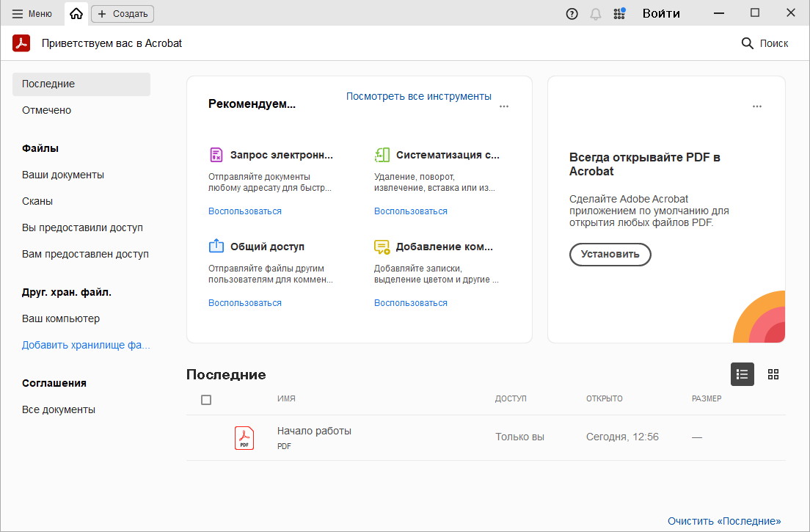This screenshot has height=532, width=810.
Task: Close the Acrobat window
Action: (791, 13)
